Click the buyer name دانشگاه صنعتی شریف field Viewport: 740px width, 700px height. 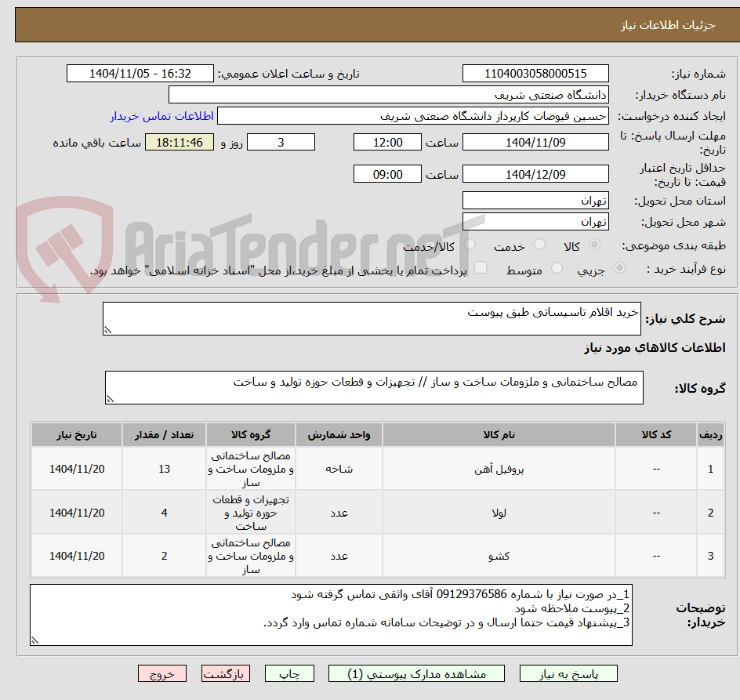388,95
